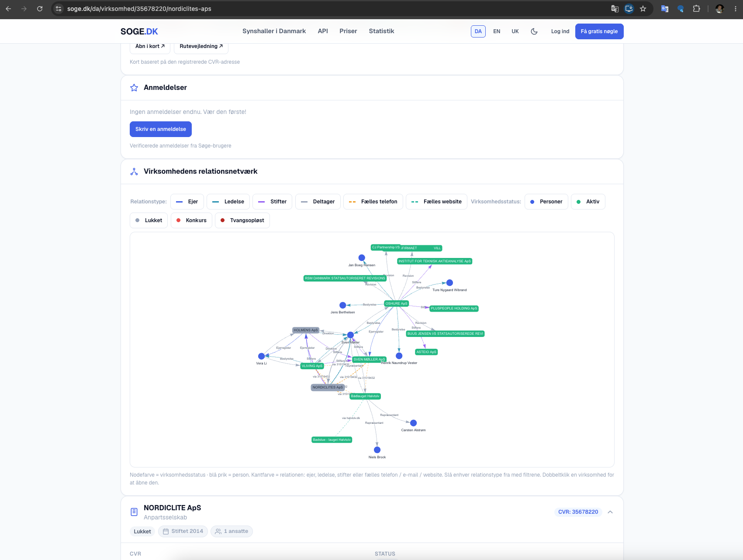
Task: Click the CVR: 35678220 badge
Action: (578, 512)
